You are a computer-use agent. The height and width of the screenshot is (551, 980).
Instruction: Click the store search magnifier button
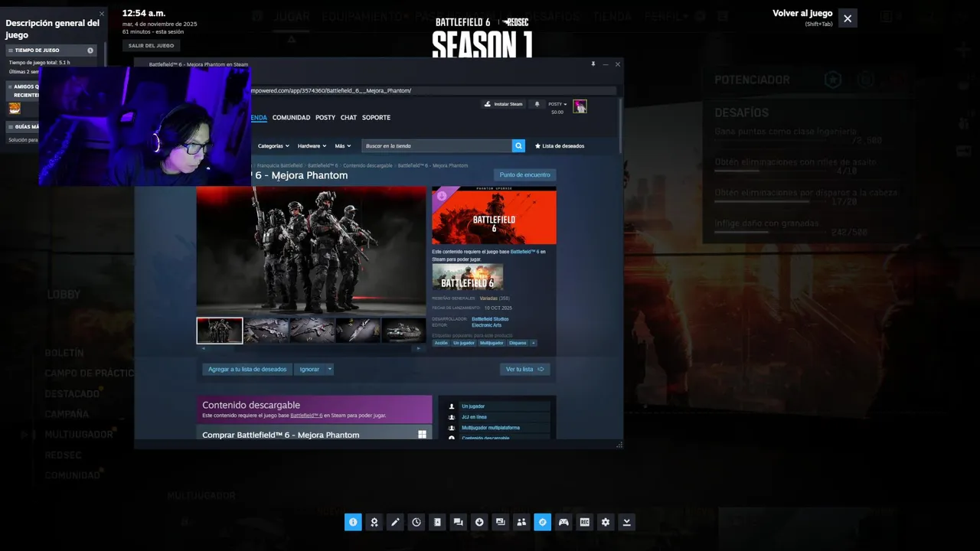tap(518, 145)
